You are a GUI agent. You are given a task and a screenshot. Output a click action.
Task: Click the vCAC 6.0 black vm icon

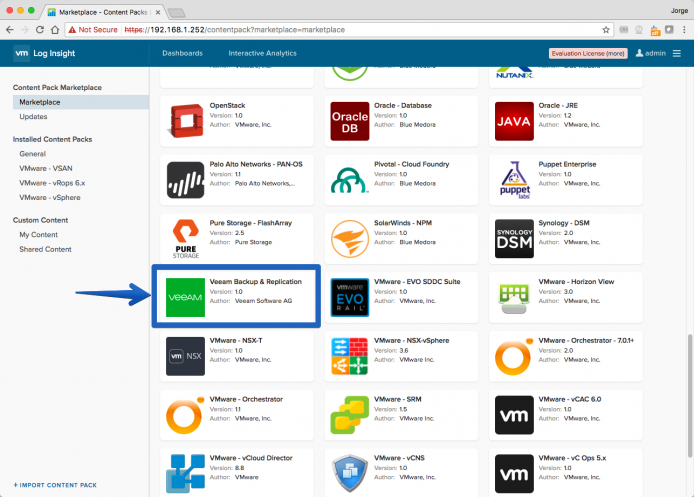[514, 415]
